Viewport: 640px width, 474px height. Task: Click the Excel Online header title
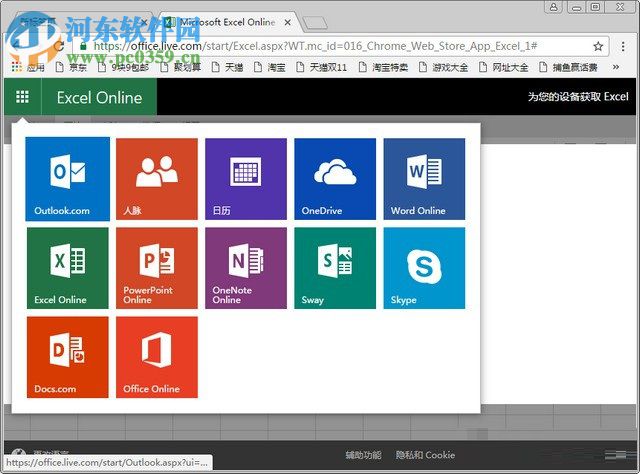coord(99,98)
